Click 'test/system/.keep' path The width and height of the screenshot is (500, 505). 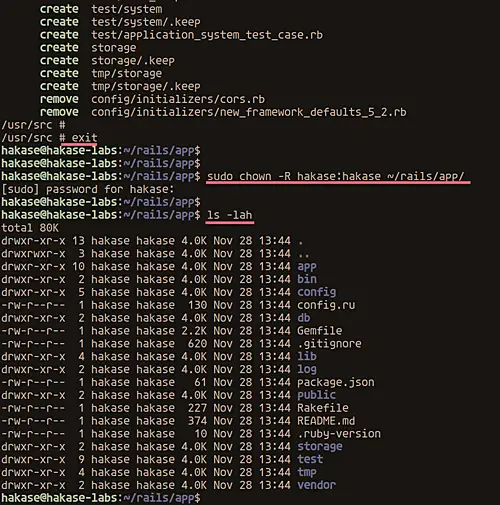146,22
